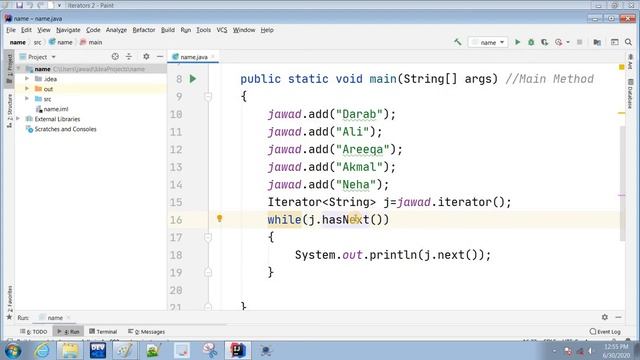Toggle the Project side tool window tab
This screenshot has width=640, height=360.
[x=9, y=68]
